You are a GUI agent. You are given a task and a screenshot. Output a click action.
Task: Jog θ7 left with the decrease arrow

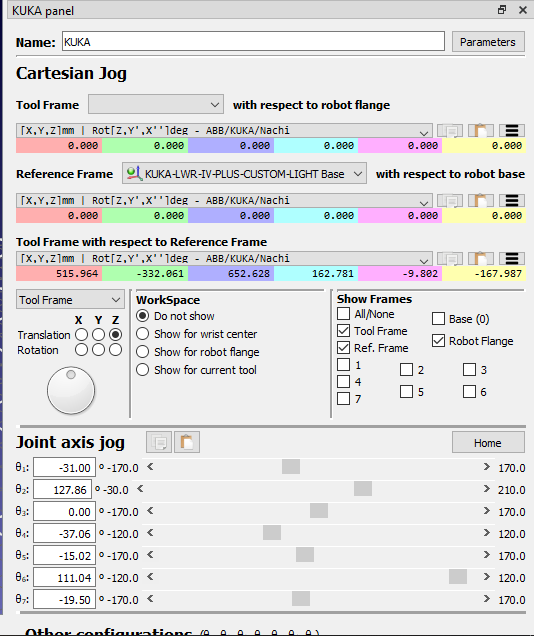[x=150, y=598]
